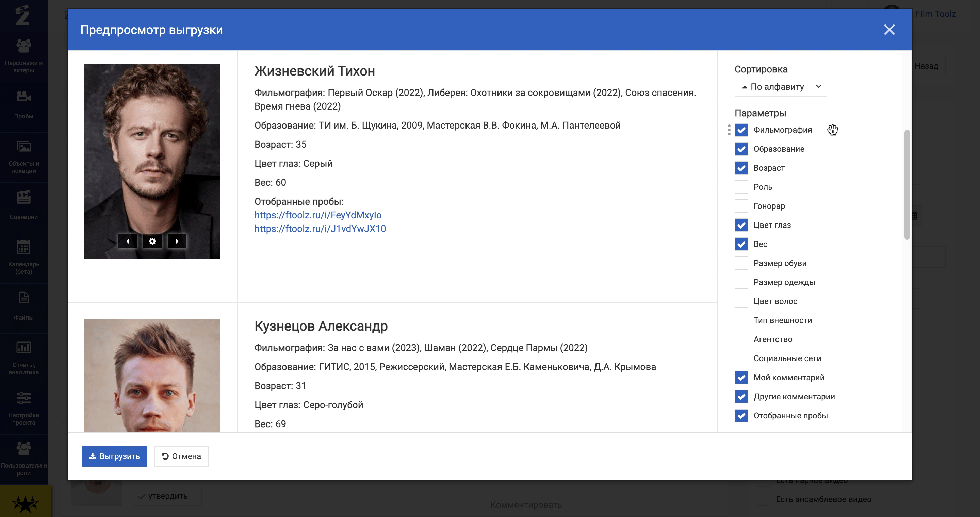This screenshot has height=517, width=980.
Task: Click Film Toolz label top right
Action: [x=935, y=14]
